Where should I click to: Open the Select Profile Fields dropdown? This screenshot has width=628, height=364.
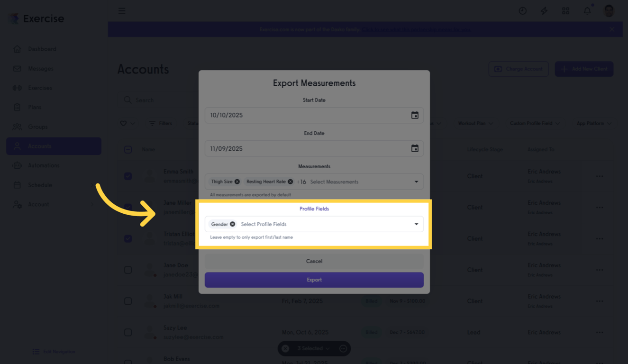click(416, 224)
